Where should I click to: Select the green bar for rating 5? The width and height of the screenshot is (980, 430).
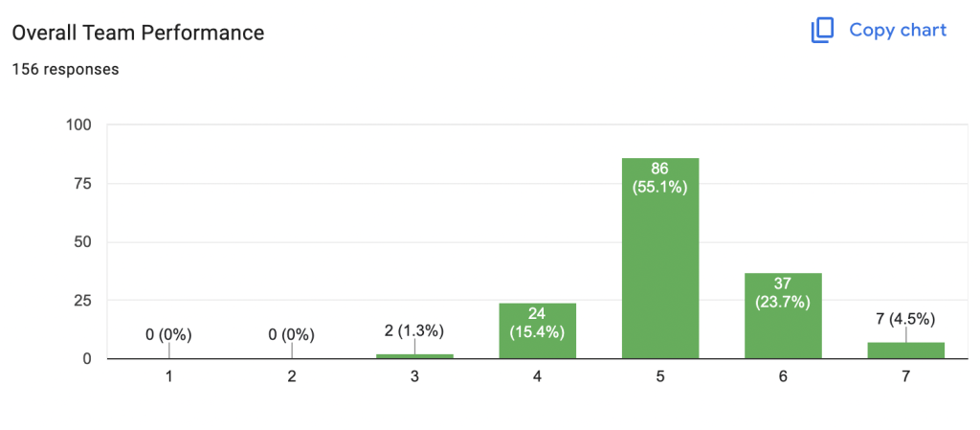660,259
